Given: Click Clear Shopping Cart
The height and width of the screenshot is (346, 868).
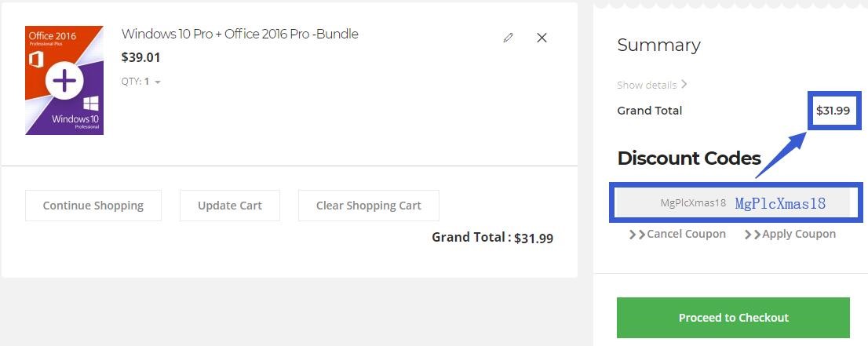Looking at the screenshot, I should coord(368,206).
